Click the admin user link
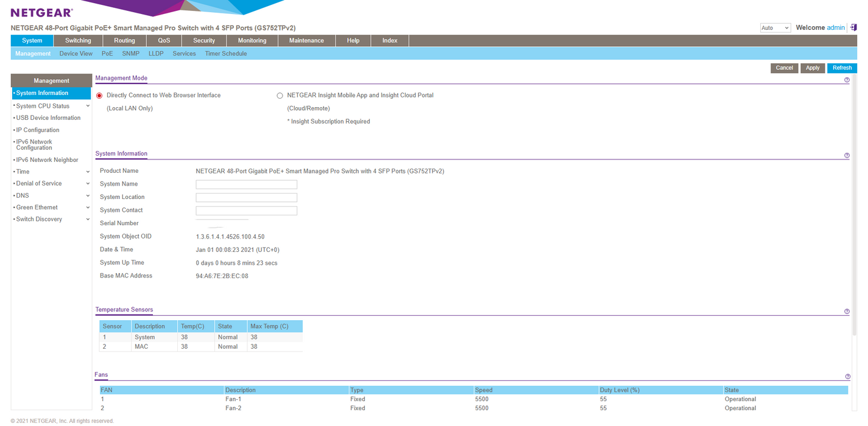Viewport: 868px width, 426px height. tap(836, 28)
